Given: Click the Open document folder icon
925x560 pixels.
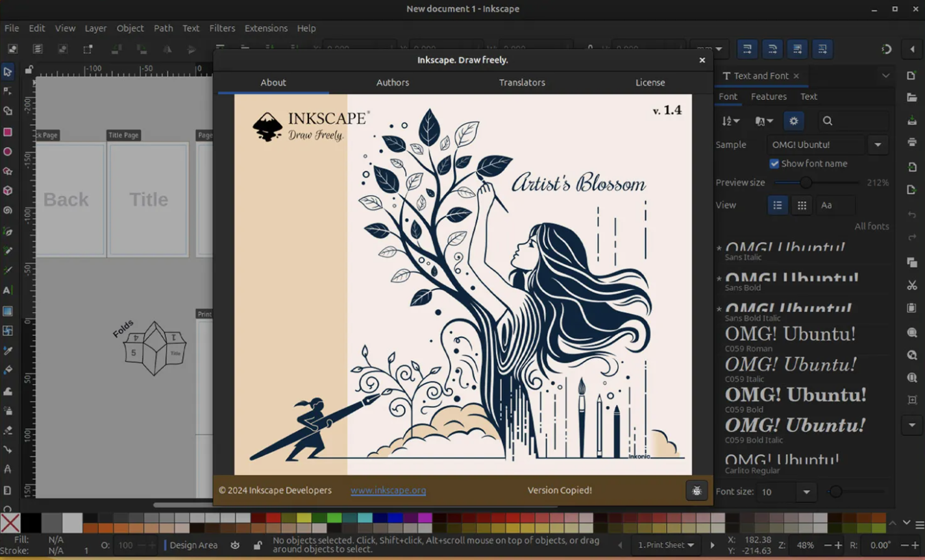Looking at the screenshot, I should 912,97.
